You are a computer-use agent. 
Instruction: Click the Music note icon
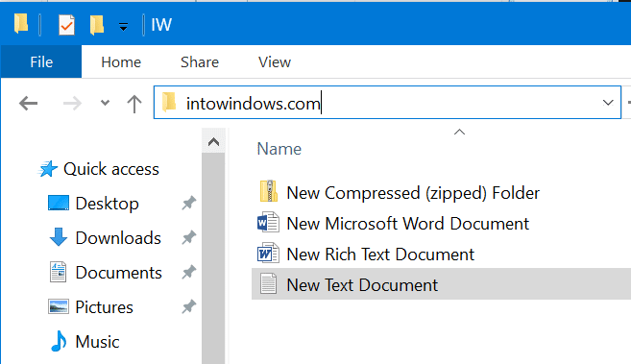click(x=59, y=341)
